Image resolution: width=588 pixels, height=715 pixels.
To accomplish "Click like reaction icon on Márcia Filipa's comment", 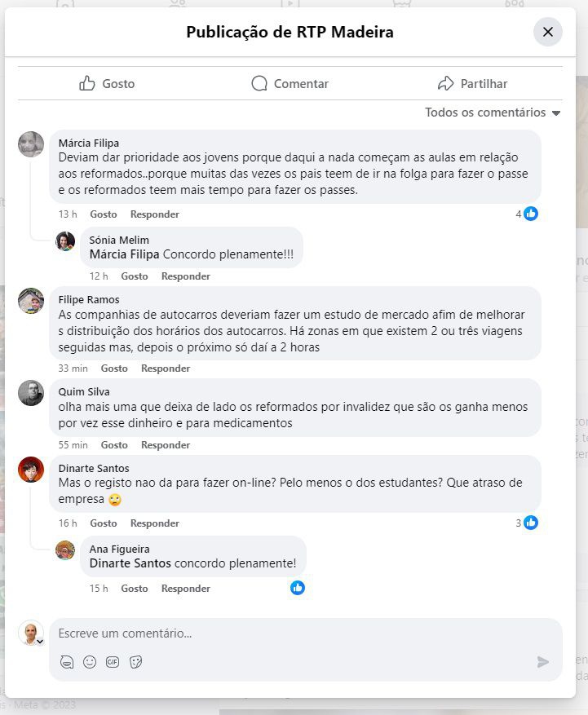I will click(x=531, y=214).
